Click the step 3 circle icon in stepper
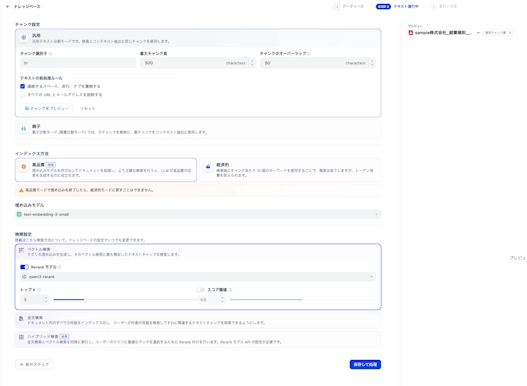This screenshot has height=386, width=527. click(434, 6)
